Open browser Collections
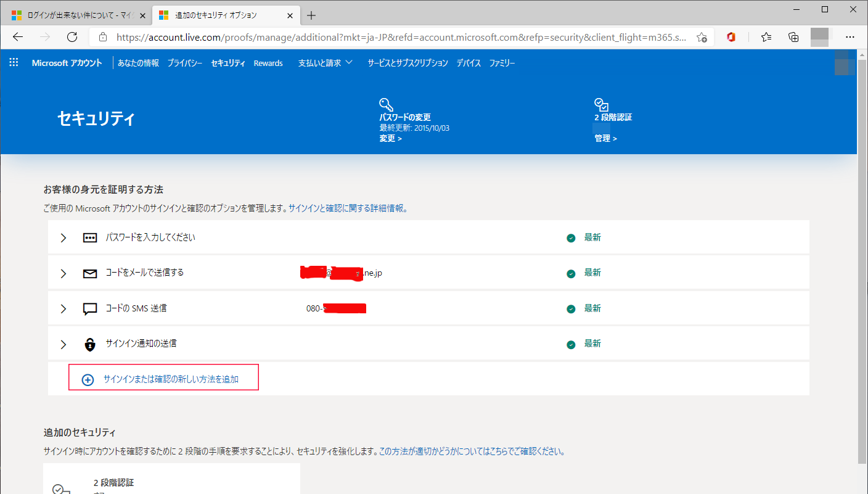Image resolution: width=868 pixels, height=494 pixels. click(x=794, y=37)
